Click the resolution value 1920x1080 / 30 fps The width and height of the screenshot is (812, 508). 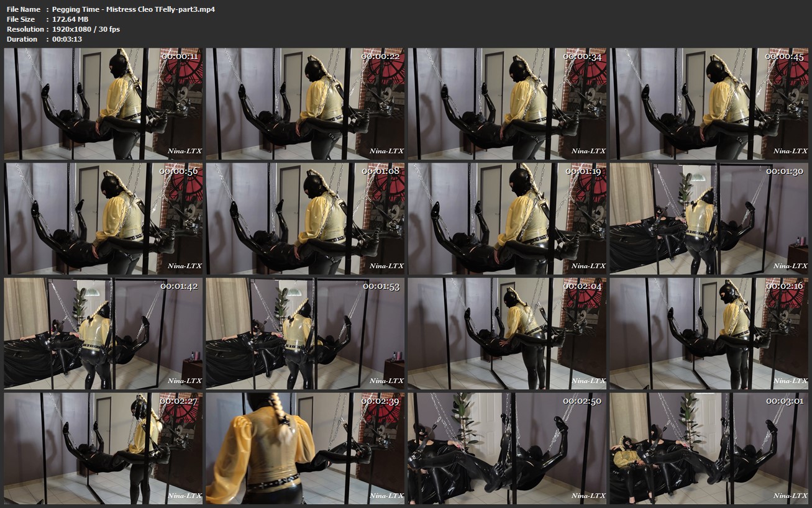(86, 29)
